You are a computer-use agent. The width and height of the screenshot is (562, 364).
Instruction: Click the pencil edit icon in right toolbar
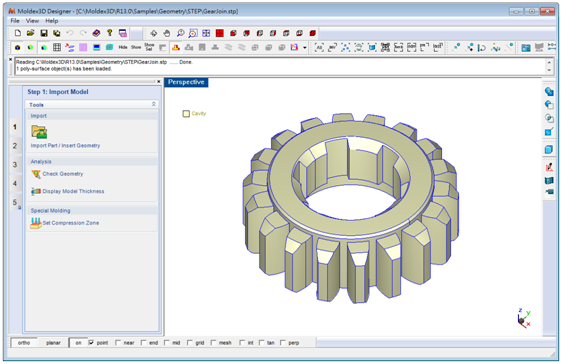point(549,167)
